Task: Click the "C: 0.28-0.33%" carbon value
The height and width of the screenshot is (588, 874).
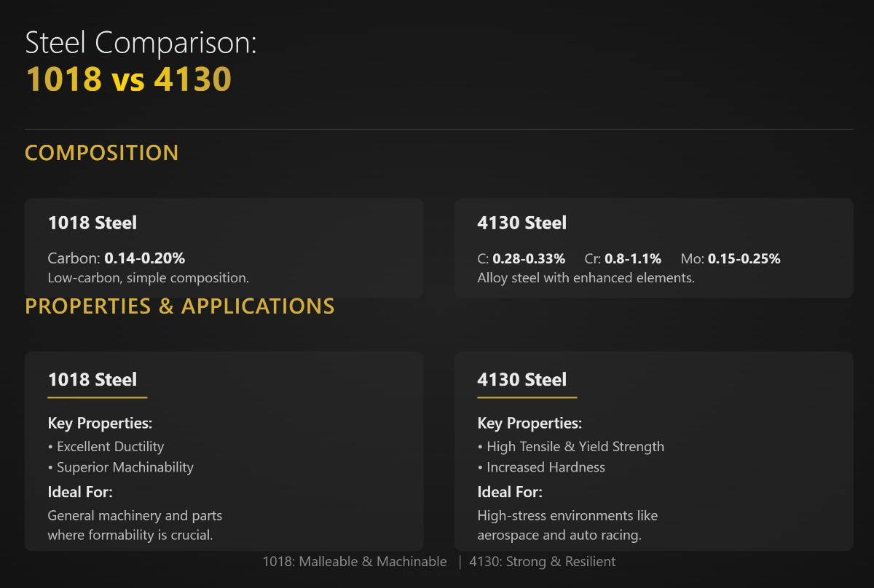Action: pyautogui.click(x=521, y=259)
